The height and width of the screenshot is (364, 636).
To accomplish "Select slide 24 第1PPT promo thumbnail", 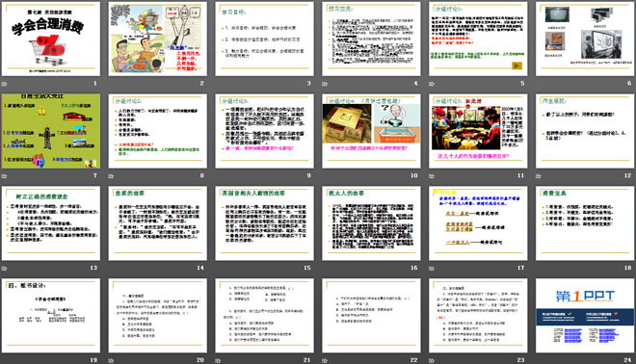I will click(x=585, y=315).
